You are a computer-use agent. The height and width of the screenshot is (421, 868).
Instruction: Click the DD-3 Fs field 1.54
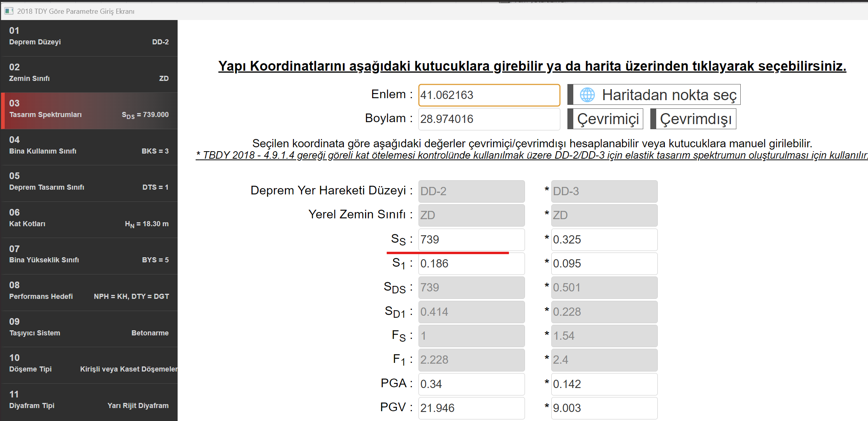pos(604,336)
